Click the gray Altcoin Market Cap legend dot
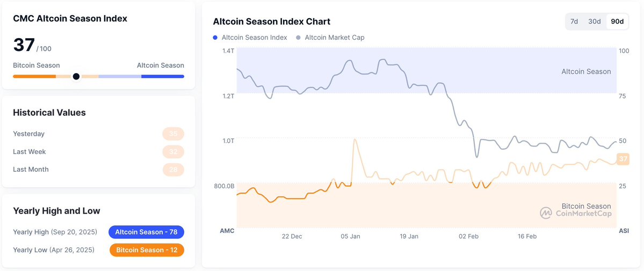The image size is (644, 271). click(x=298, y=38)
